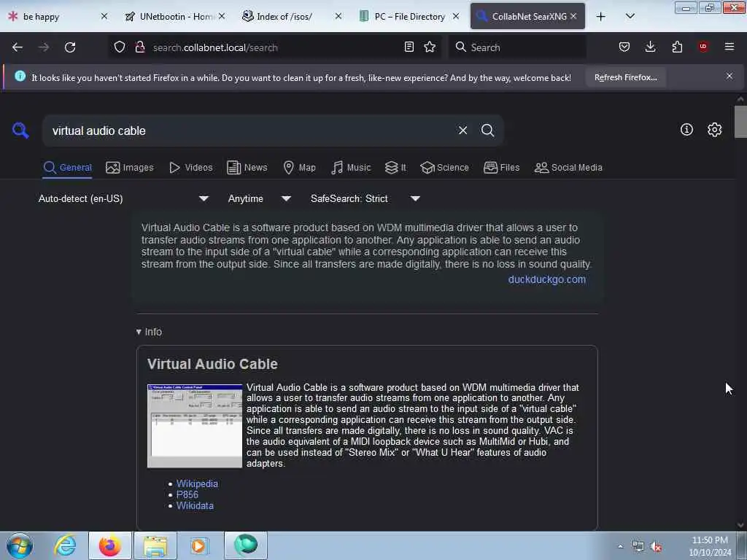Click the Refresh Firefox... button
The width and height of the screenshot is (747, 560).
(x=625, y=77)
